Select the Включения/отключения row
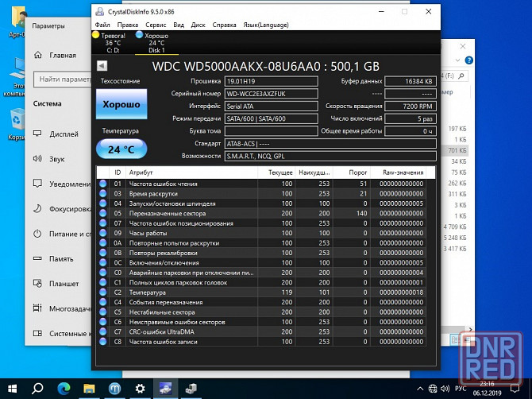 [x=261, y=262]
